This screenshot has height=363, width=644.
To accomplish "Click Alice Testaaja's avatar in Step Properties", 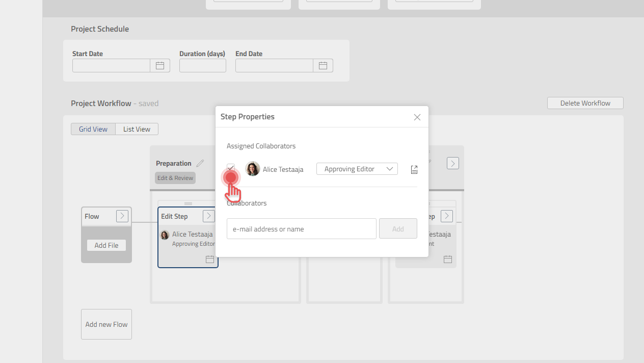I will 252,169.
